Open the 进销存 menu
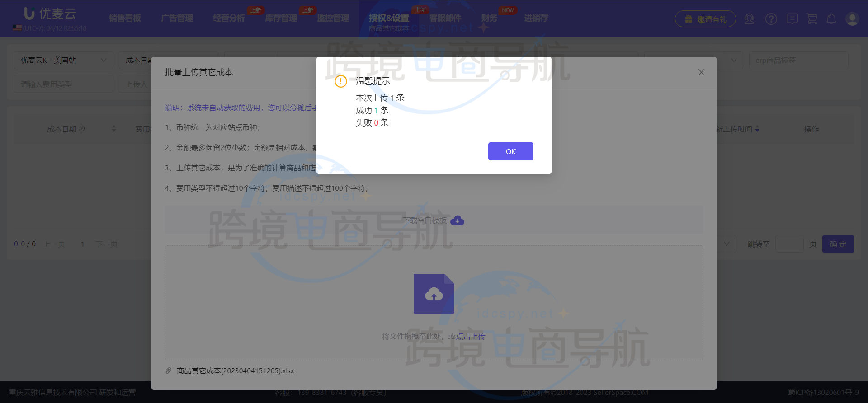Image resolution: width=868 pixels, height=403 pixels. click(536, 18)
